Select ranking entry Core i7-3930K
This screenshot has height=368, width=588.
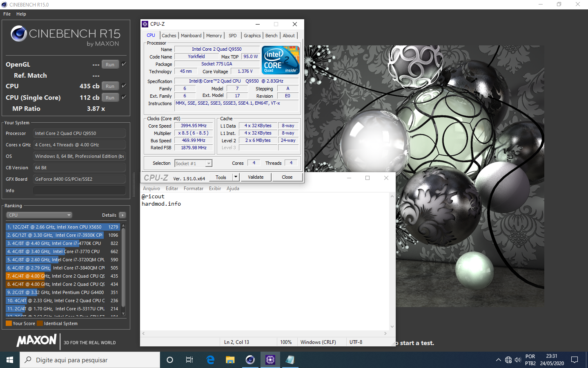coord(62,235)
